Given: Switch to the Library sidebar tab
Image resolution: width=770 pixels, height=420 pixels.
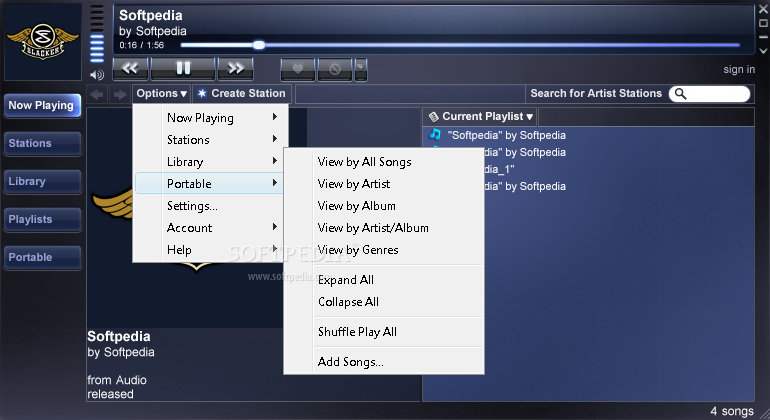Looking at the screenshot, I should click(x=42, y=181).
